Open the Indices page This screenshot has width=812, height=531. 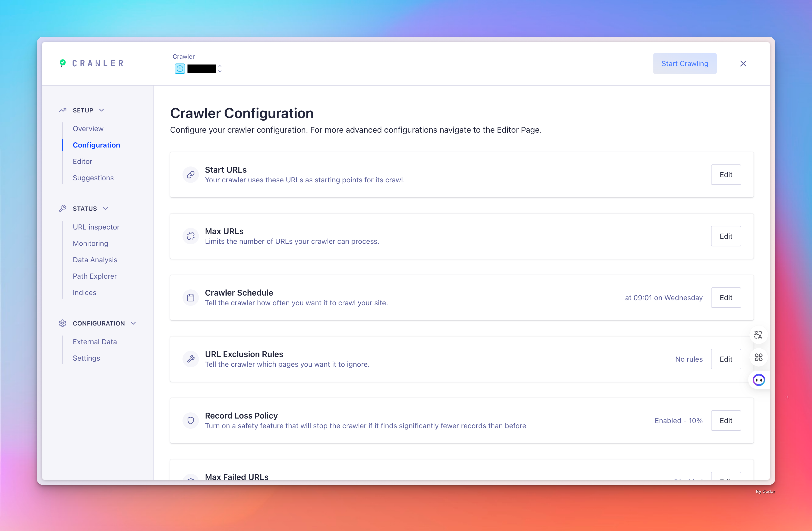pyautogui.click(x=84, y=292)
